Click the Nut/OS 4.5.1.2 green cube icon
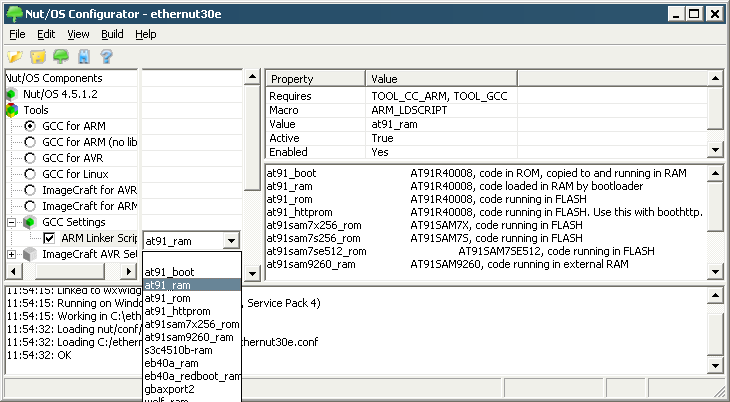This screenshot has height=402, width=730. (12, 94)
